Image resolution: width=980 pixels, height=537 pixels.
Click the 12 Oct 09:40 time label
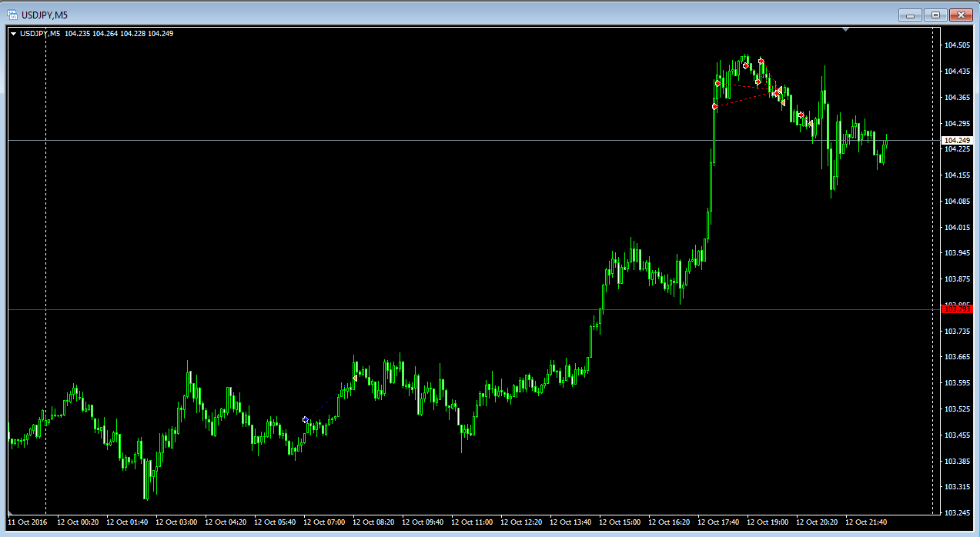(x=423, y=522)
